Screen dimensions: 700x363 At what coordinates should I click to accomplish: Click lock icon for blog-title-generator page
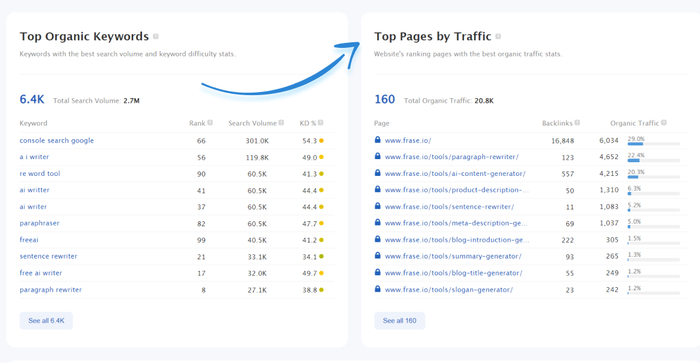378,272
